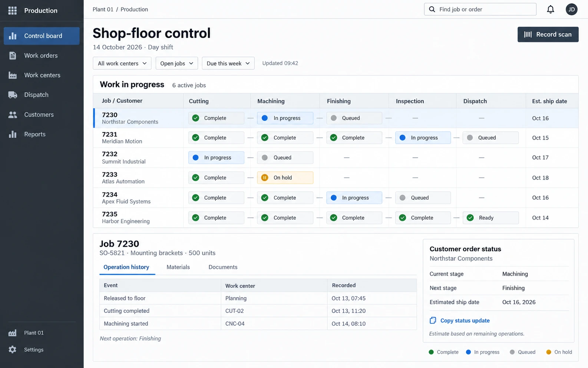The height and width of the screenshot is (368, 588).
Task: Click the 7232 Machining Queued status
Action: coord(285,158)
